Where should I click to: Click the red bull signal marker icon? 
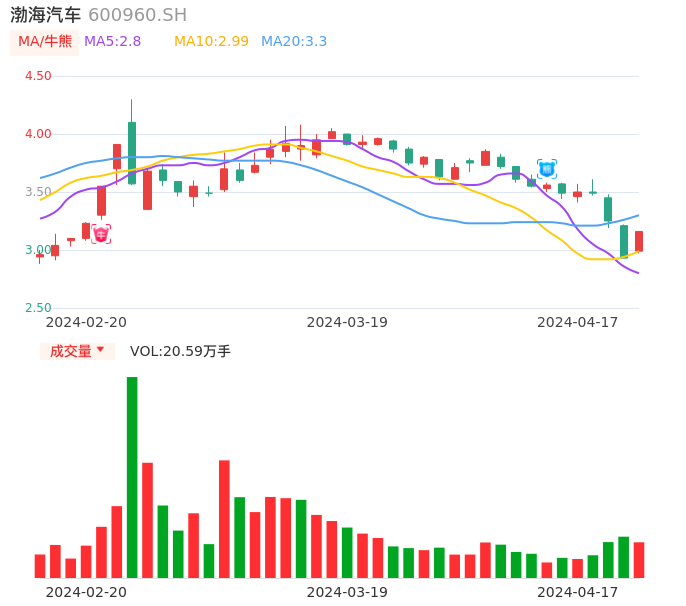pos(101,234)
